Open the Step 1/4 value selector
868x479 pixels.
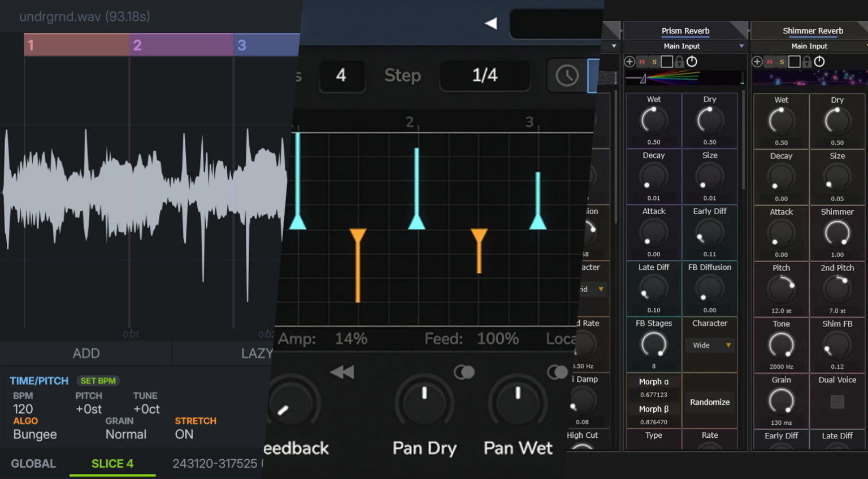484,75
